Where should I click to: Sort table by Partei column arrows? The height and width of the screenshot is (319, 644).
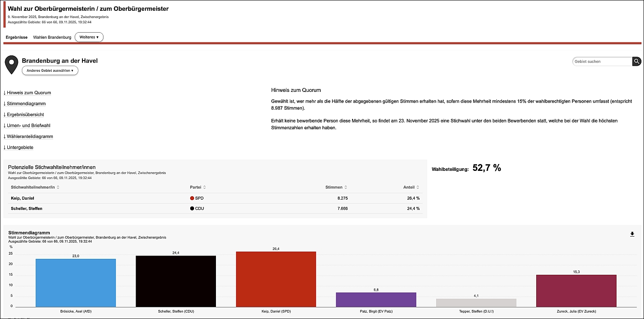(x=204, y=187)
